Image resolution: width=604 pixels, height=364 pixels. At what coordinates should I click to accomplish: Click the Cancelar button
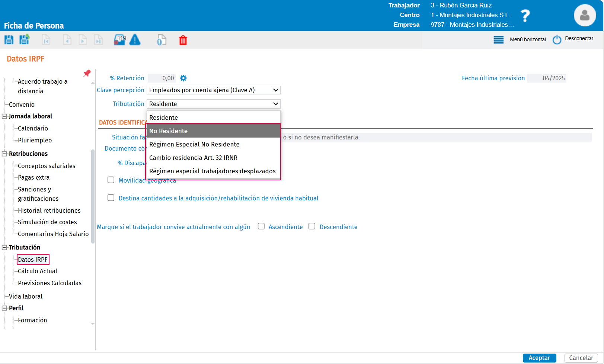pos(581,358)
